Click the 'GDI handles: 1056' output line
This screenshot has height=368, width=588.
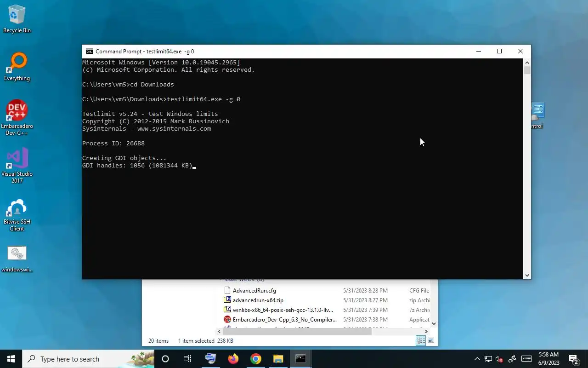[137, 166]
